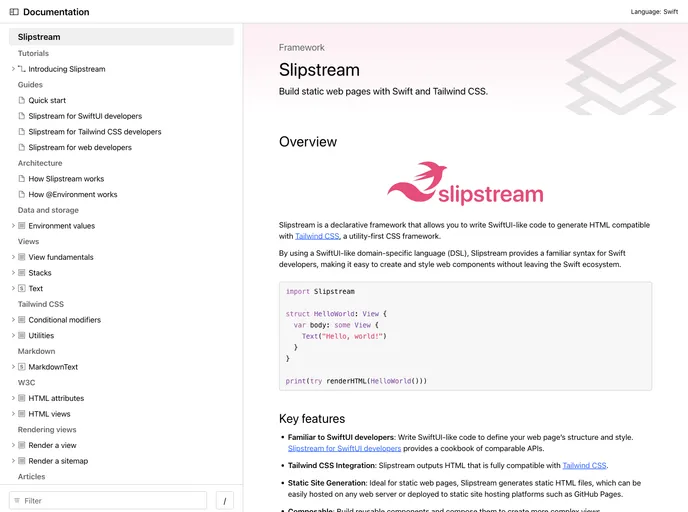
Task: Expand the Environment values section
Action: point(13,226)
